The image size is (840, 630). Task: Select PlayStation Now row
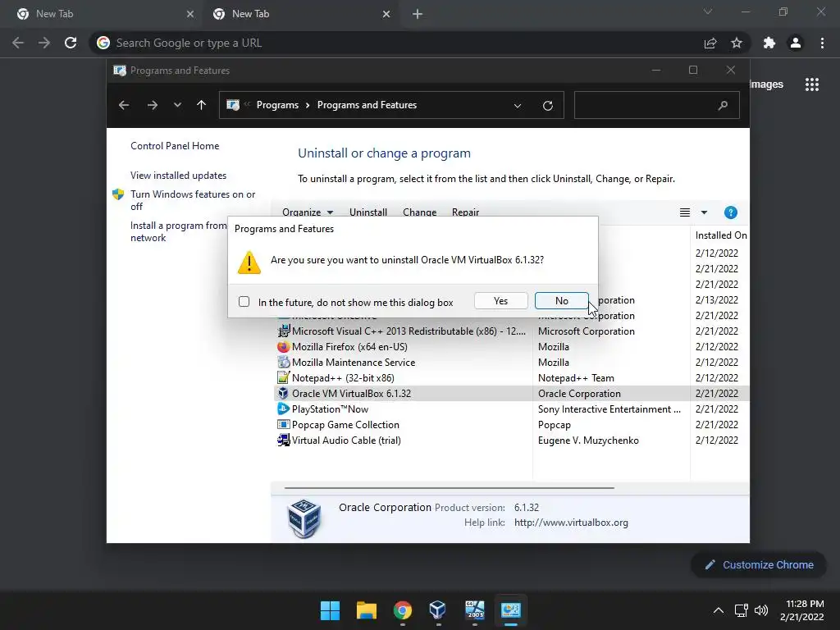pyautogui.click(x=512, y=409)
